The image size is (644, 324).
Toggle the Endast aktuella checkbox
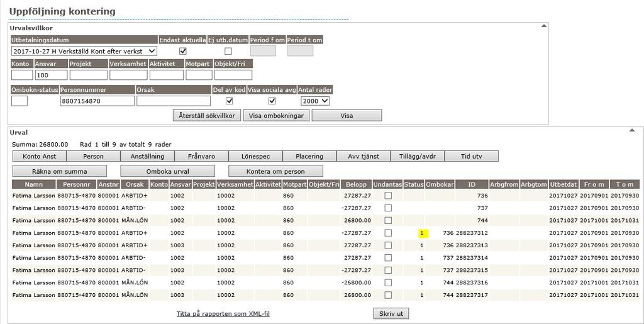click(183, 52)
